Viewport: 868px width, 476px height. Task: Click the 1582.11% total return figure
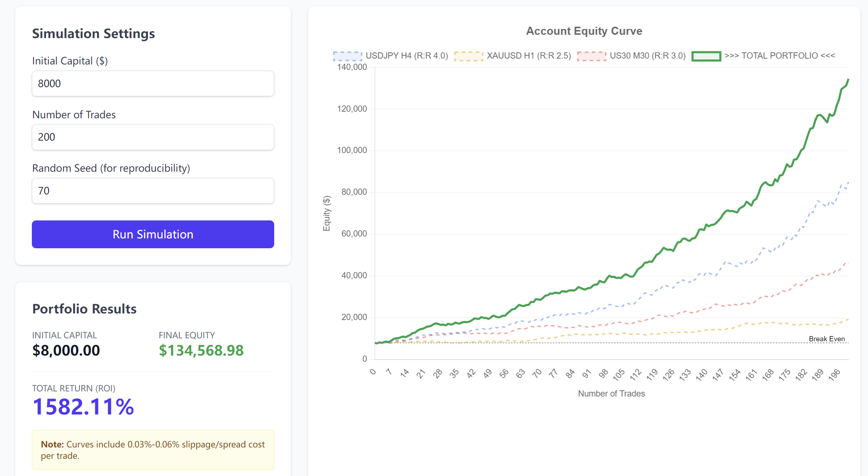tap(83, 407)
